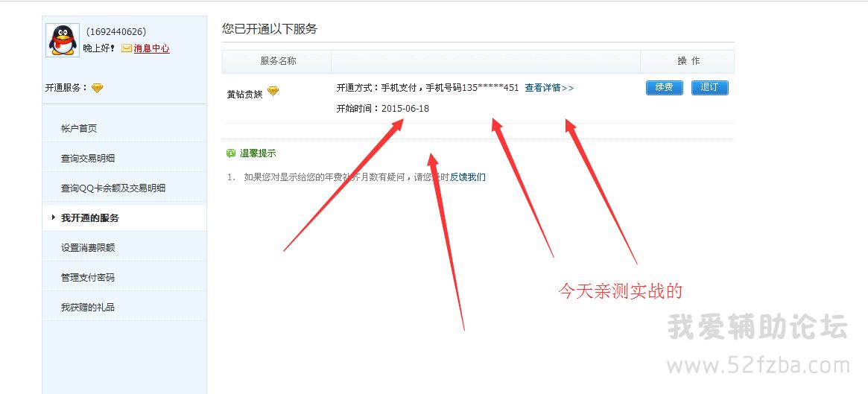Open 查看详情>> details link

[549, 88]
